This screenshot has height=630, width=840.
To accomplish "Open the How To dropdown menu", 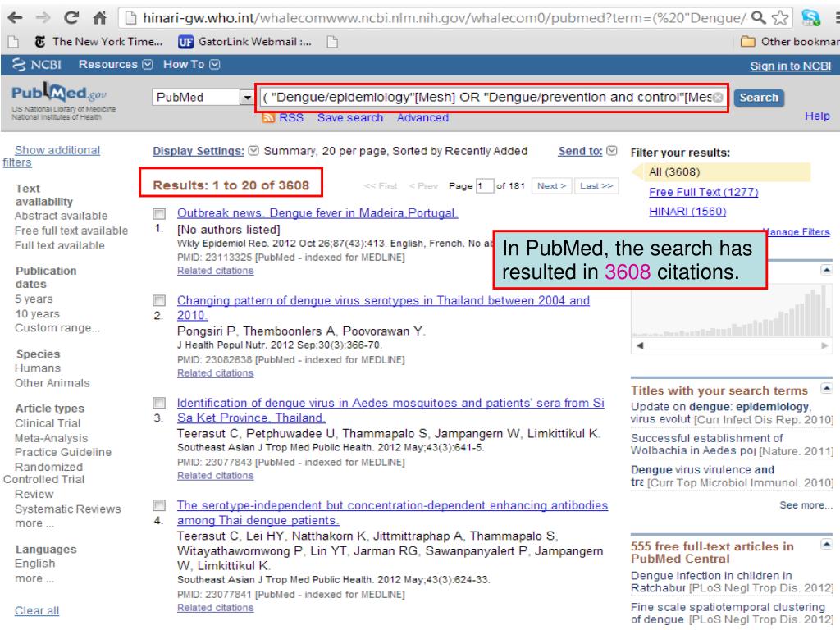I will point(191,64).
